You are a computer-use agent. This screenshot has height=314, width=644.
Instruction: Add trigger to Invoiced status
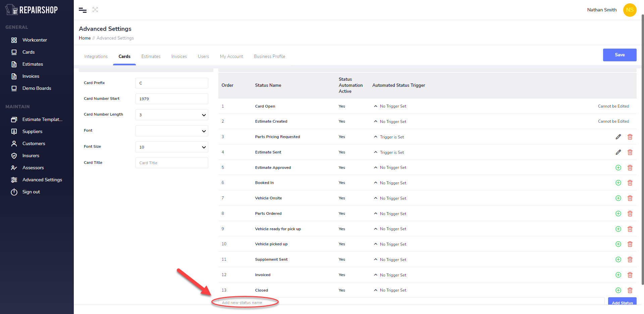point(618,275)
